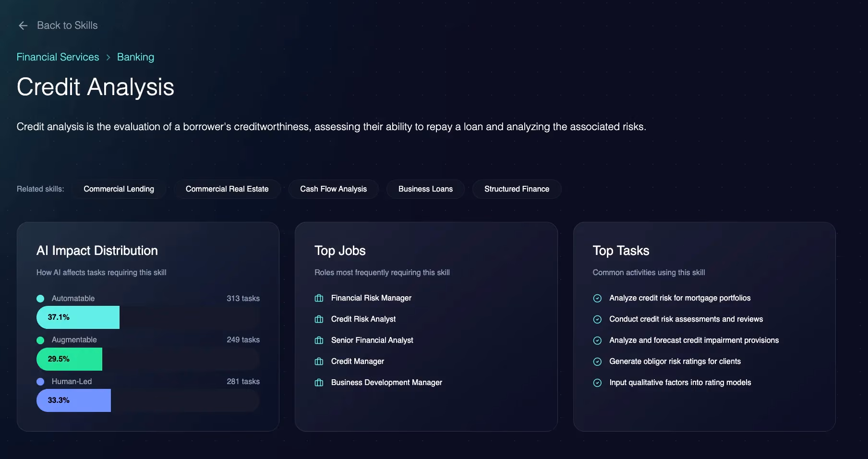Screen dimensions: 868x459
Task: Click 'Analyze and forecast credit impairment provisions'
Action: coord(694,340)
